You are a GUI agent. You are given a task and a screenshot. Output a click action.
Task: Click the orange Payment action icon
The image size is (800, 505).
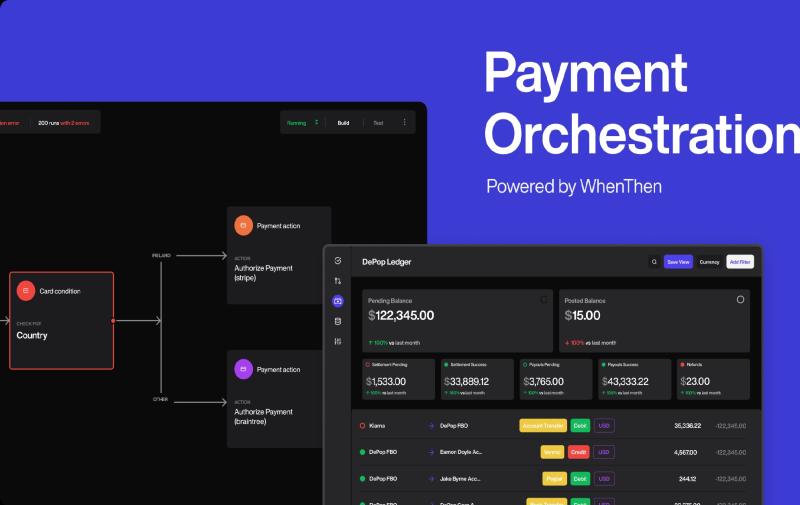(243, 225)
